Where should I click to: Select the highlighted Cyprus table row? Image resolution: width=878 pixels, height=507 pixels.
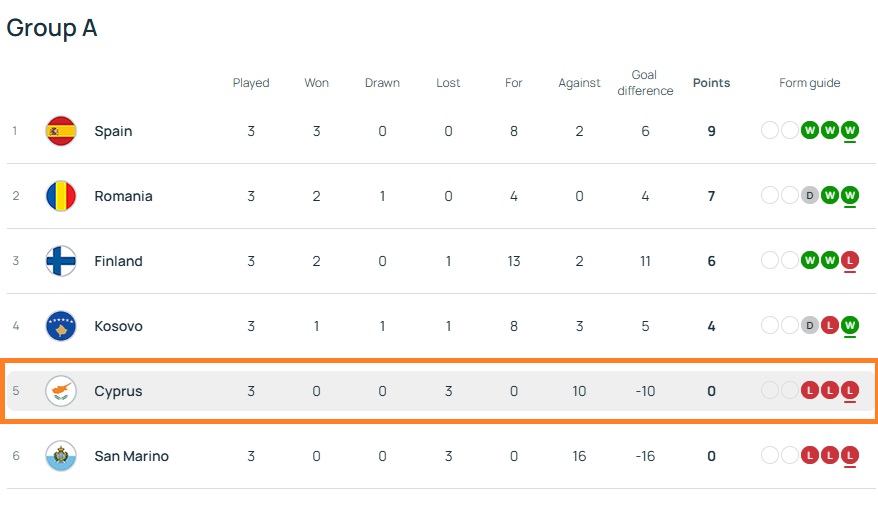[x=440, y=391]
